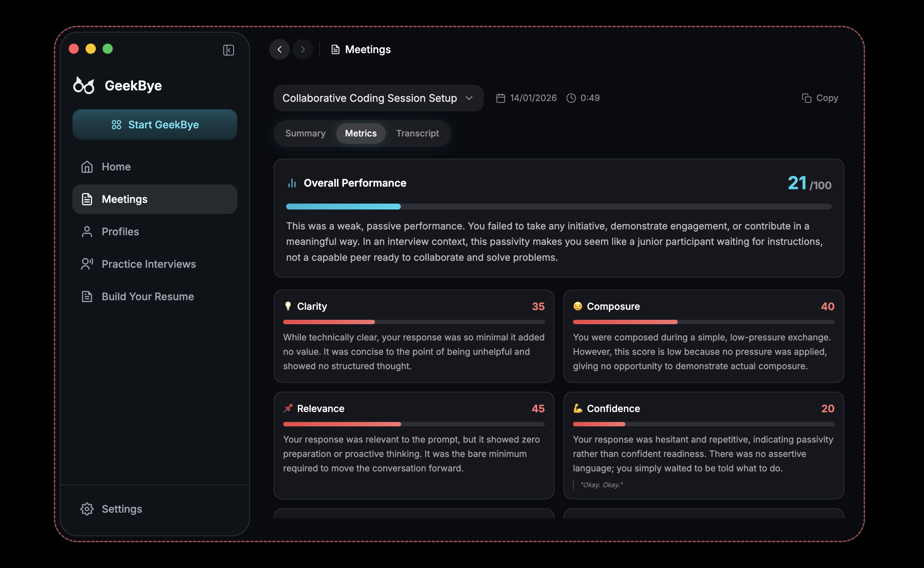Go forward with right arrow button
Screen dimensions: 924x568
(x=303, y=49)
